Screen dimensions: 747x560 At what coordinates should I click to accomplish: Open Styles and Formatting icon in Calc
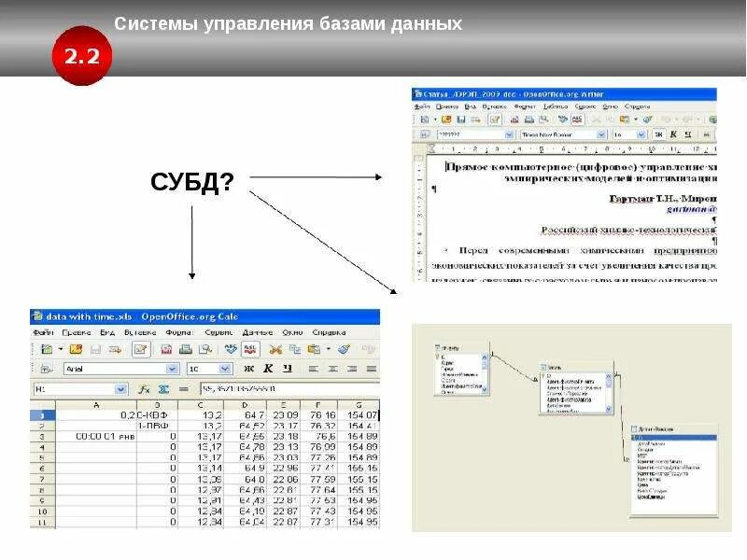tap(46, 369)
